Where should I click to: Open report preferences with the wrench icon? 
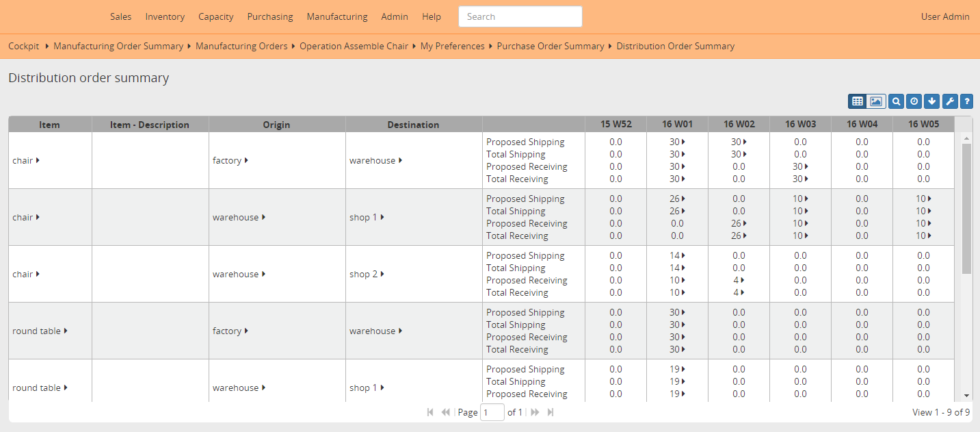click(x=949, y=101)
